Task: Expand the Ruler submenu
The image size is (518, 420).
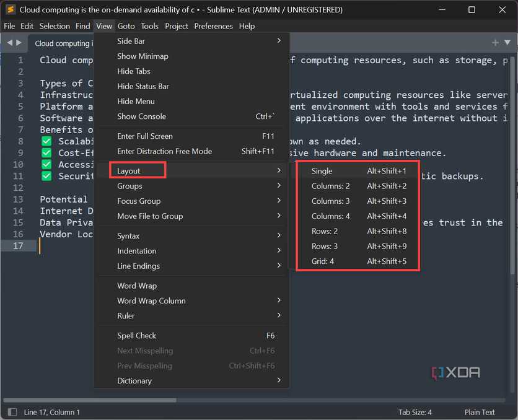Action: pyautogui.click(x=192, y=316)
